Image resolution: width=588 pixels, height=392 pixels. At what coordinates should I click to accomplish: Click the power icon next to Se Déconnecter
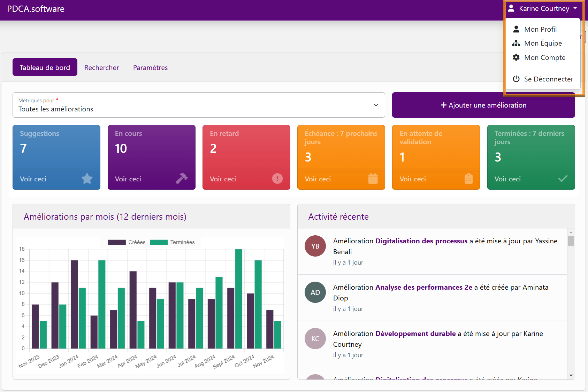click(x=516, y=79)
